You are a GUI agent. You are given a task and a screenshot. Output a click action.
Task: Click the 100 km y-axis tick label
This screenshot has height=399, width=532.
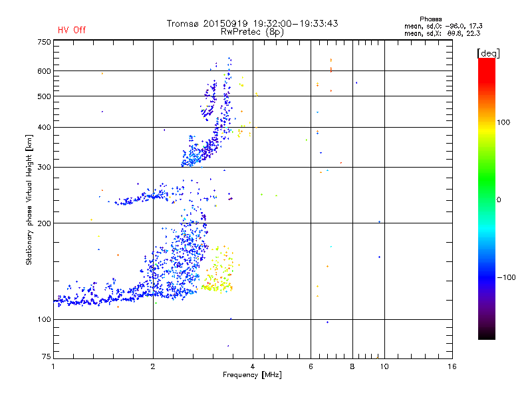point(44,320)
